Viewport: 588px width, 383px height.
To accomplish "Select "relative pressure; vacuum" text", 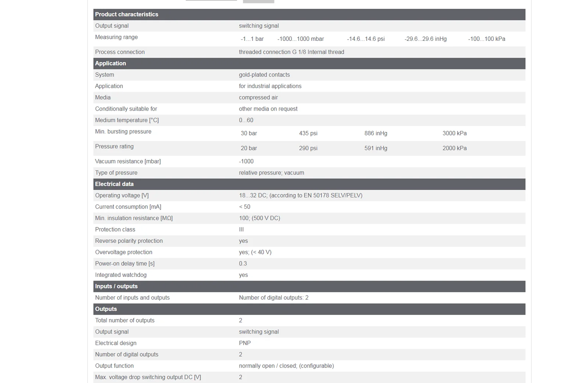I will point(272,173).
